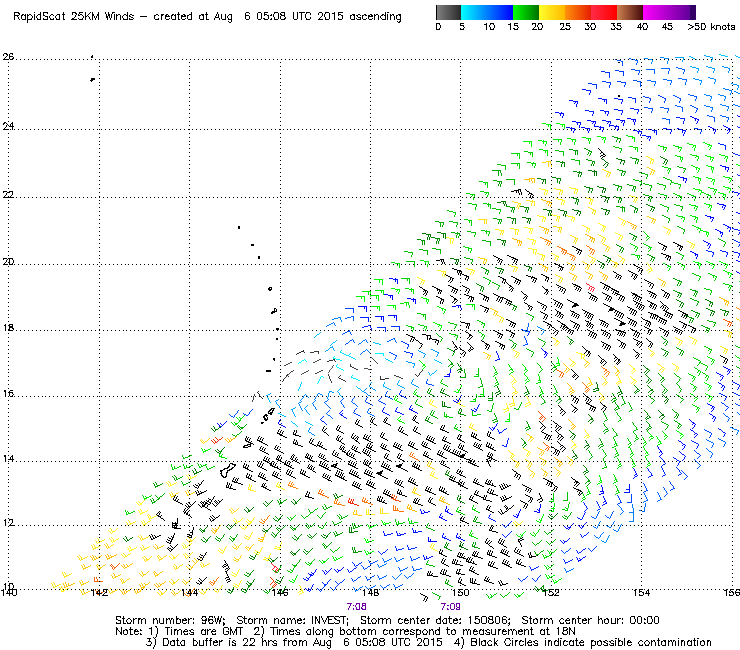This screenshot has width=740, height=650.
Task: Click longitude axis label 152
Action: tap(551, 593)
